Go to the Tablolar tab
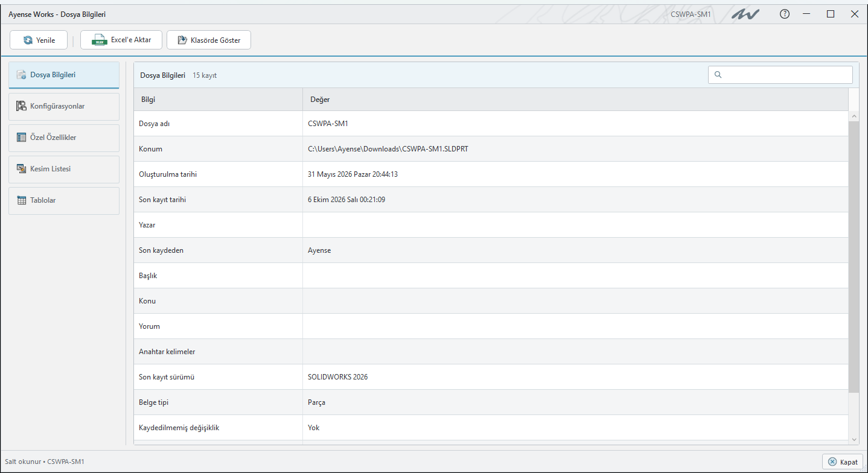868x473 pixels. [64, 200]
